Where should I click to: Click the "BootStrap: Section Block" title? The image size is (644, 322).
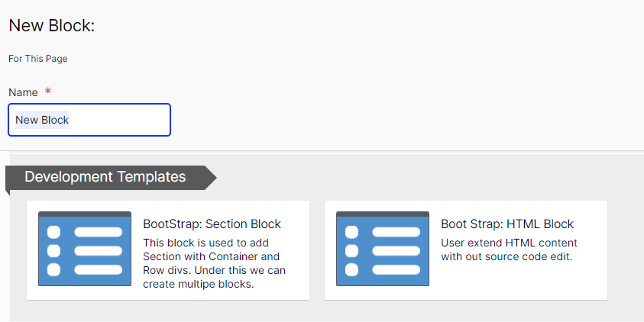click(212, 224)
